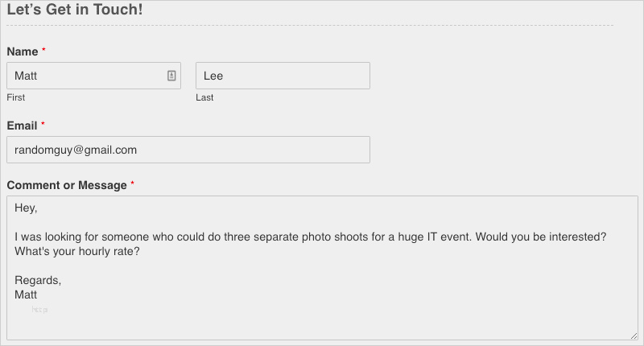Select the Email field with randomguy@gmail.com

[x=188, y=150]
